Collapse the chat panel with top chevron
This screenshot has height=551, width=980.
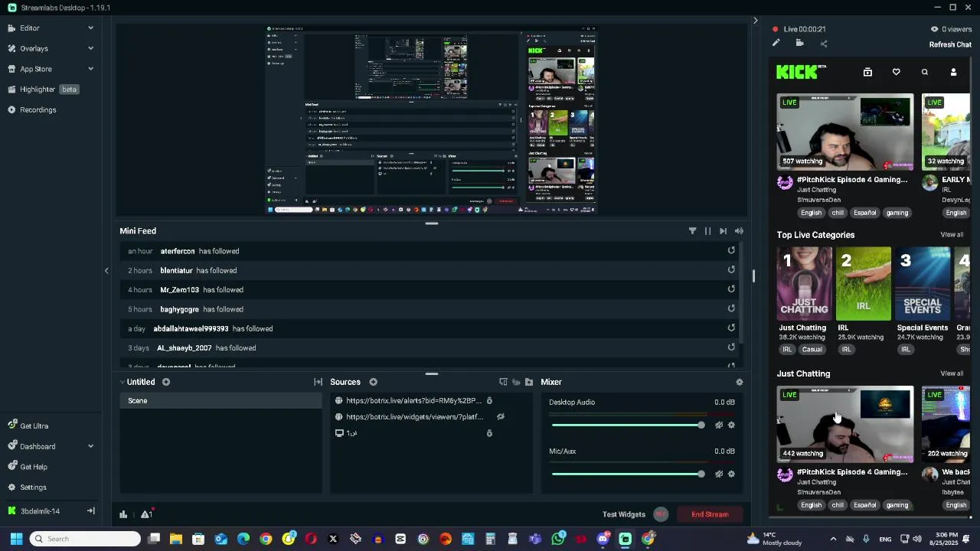[755, 21]
